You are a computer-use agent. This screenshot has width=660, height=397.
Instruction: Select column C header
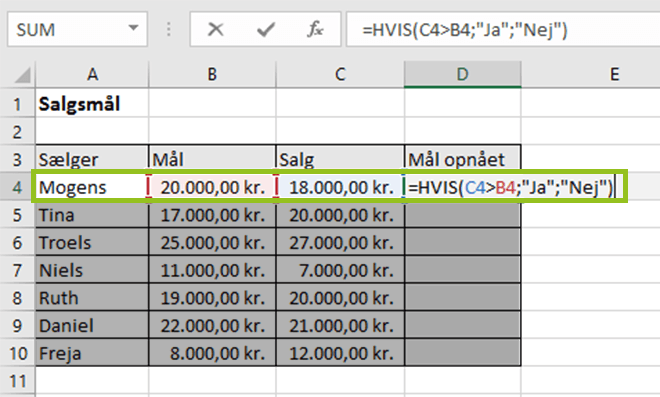(x=340, y=75)
